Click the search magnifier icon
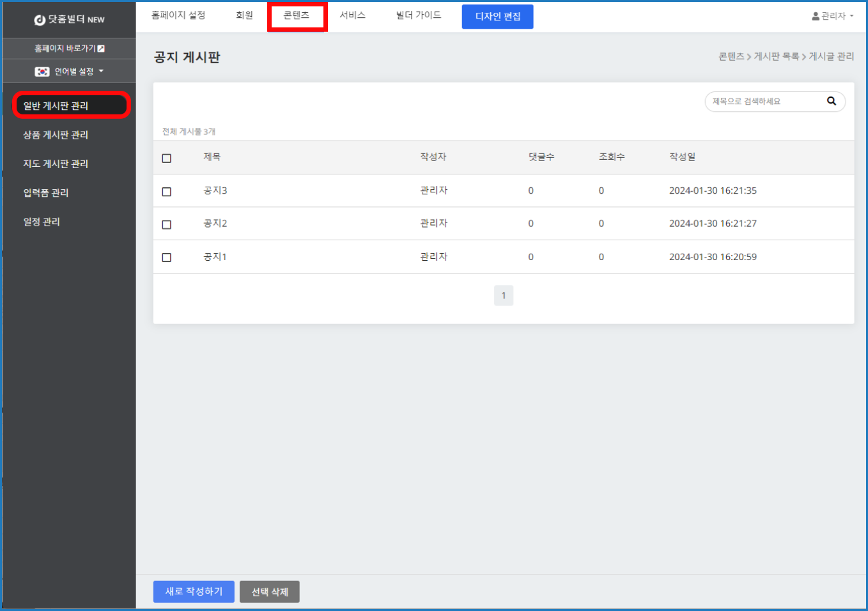868x611 pixels. click(831, 101)
